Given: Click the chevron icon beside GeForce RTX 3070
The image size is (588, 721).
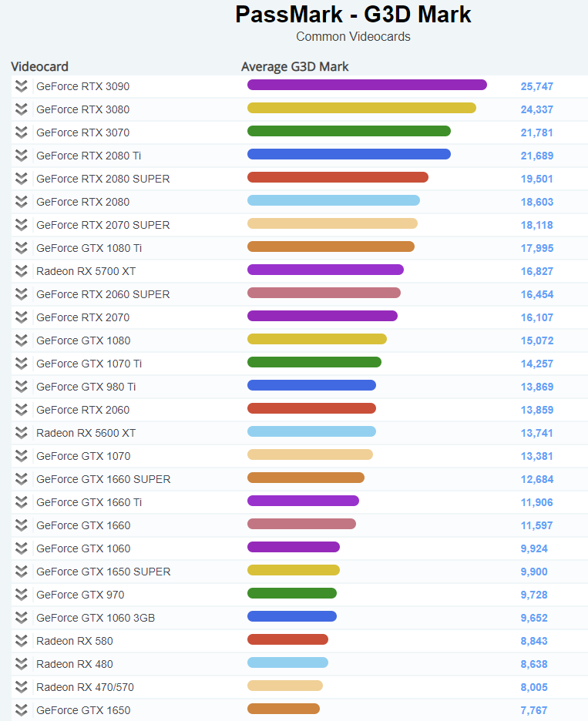Looking at the screenshot, I should (21, 132).
